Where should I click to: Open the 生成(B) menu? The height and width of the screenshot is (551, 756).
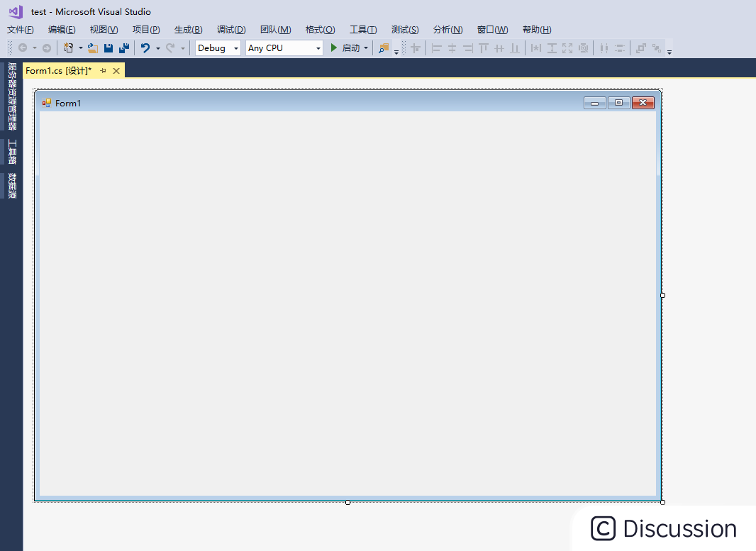pyautogui.click(x=188, y=29)
